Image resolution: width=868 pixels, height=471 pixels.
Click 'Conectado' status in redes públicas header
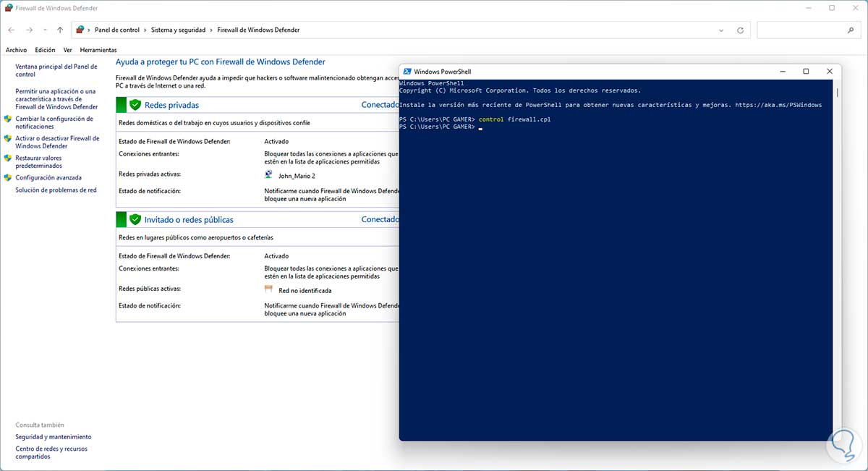(x=380, y=219)
